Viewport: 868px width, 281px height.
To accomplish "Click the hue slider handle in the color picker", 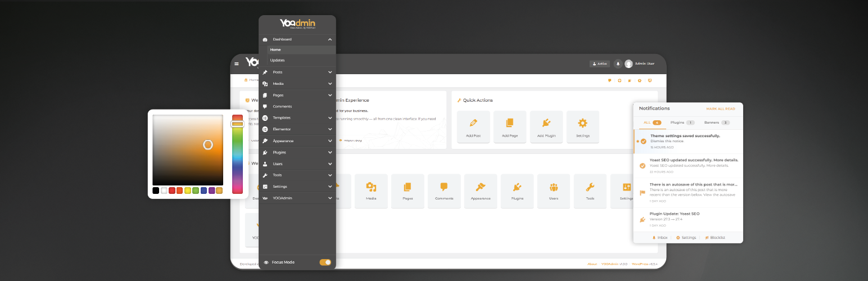I will tap(237, 124).
